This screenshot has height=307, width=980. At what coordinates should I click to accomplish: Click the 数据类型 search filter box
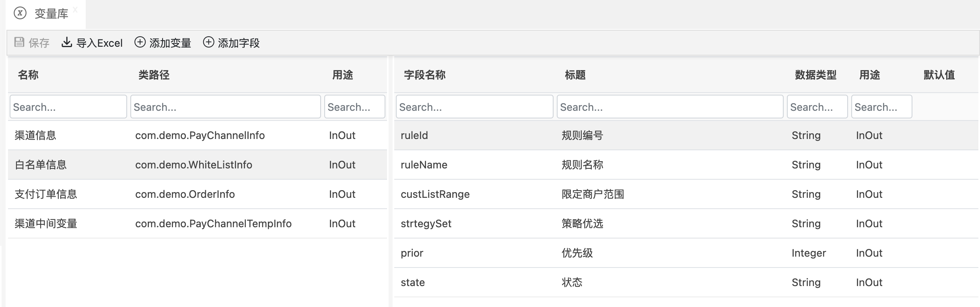(x=817, y=107)
